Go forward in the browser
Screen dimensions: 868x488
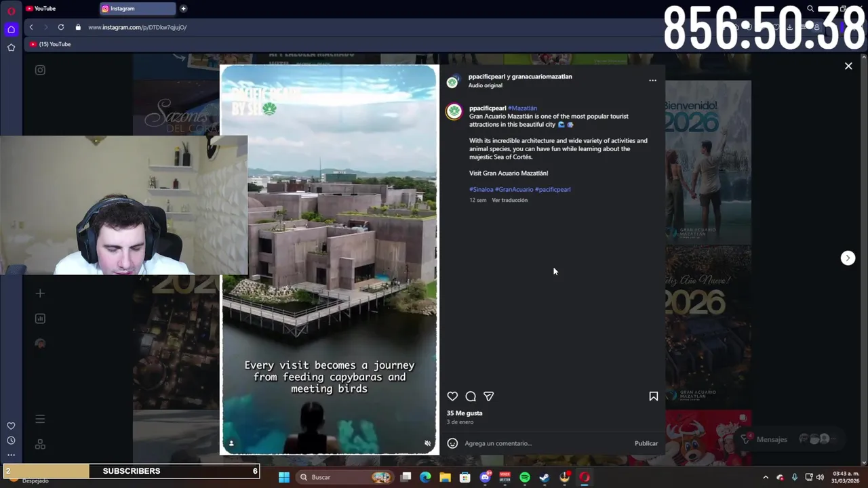click(x=46, y=27)
